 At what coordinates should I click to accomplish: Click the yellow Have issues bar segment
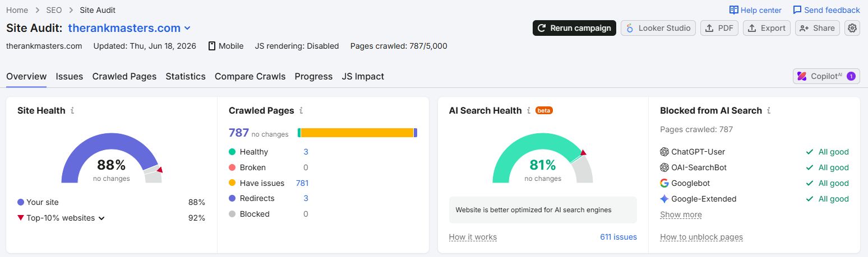pos(357,133)
